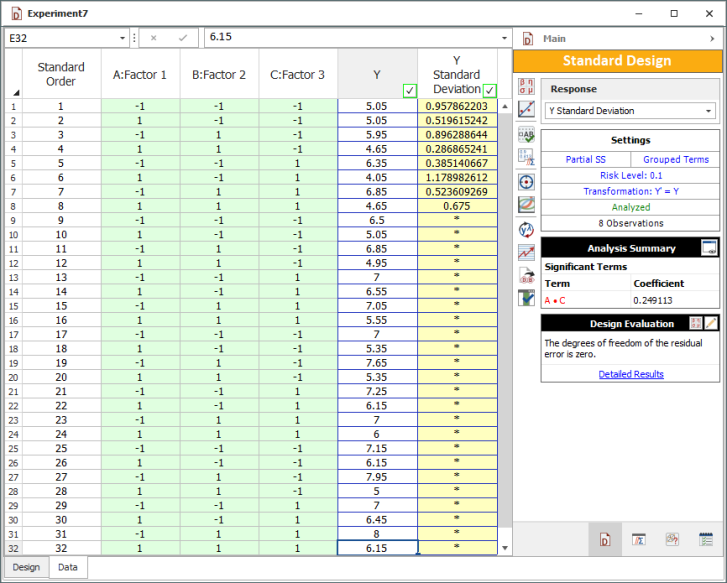Open the scatter plot icon in sidebar
727x583 pixels.
pyautogui.click(x=526, y=109)
